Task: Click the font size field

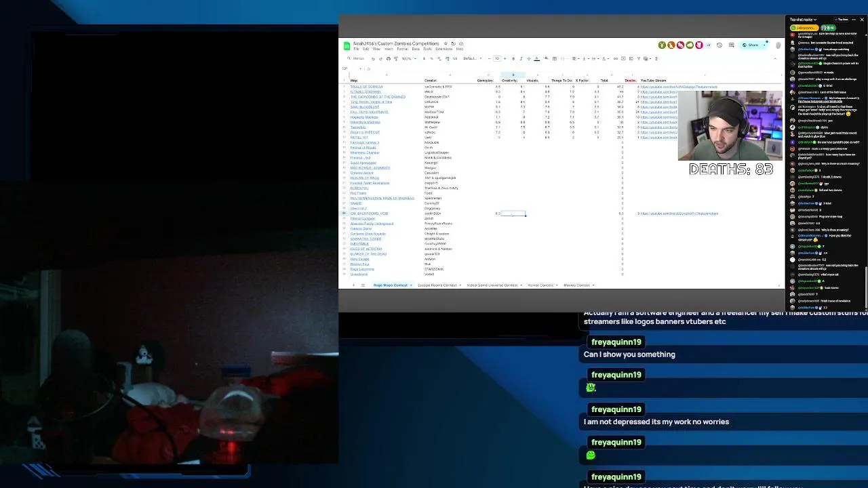Action: (497, 58)
